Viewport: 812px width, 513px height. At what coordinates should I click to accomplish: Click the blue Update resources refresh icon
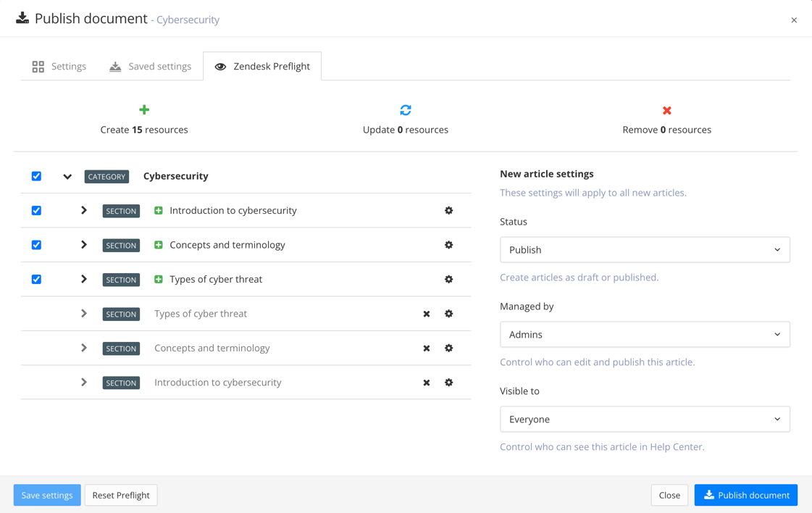click(x=406, y=109)
